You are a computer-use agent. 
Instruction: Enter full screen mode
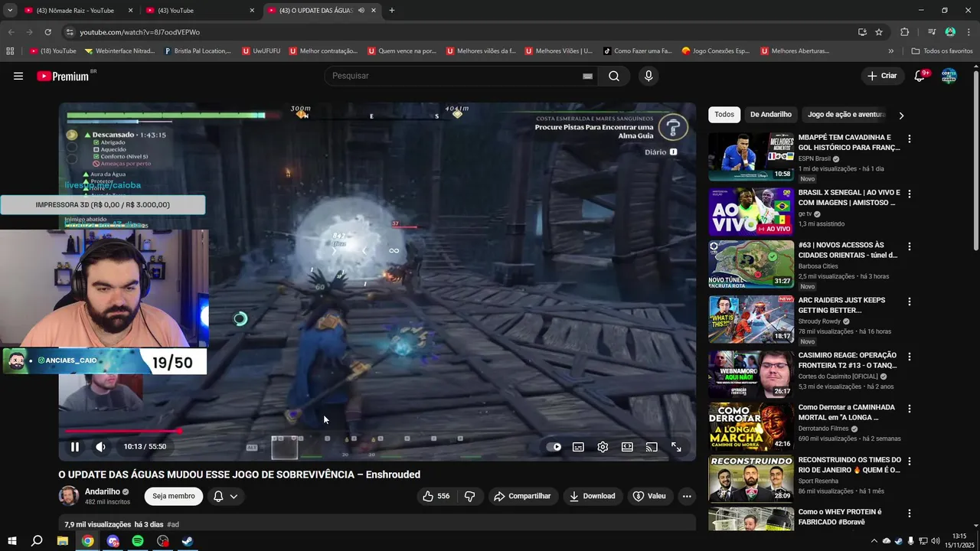point(676,447)
